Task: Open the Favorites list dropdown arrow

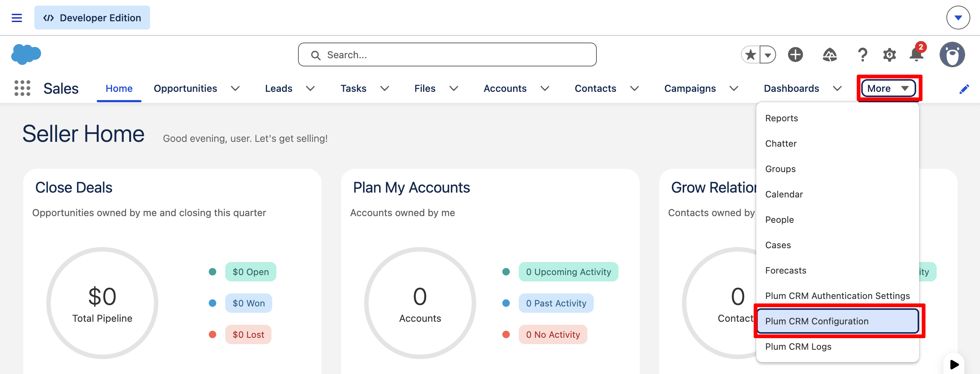Action: (768, 55)
